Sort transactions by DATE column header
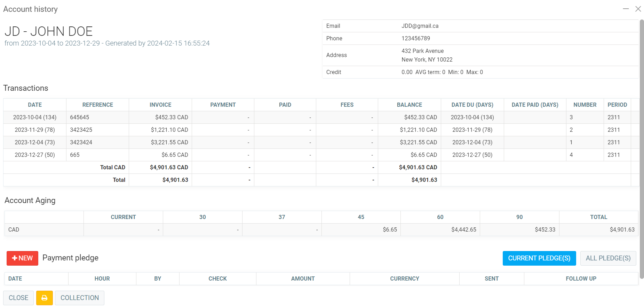Screen dimensions: 644x307 pos(35,105)
